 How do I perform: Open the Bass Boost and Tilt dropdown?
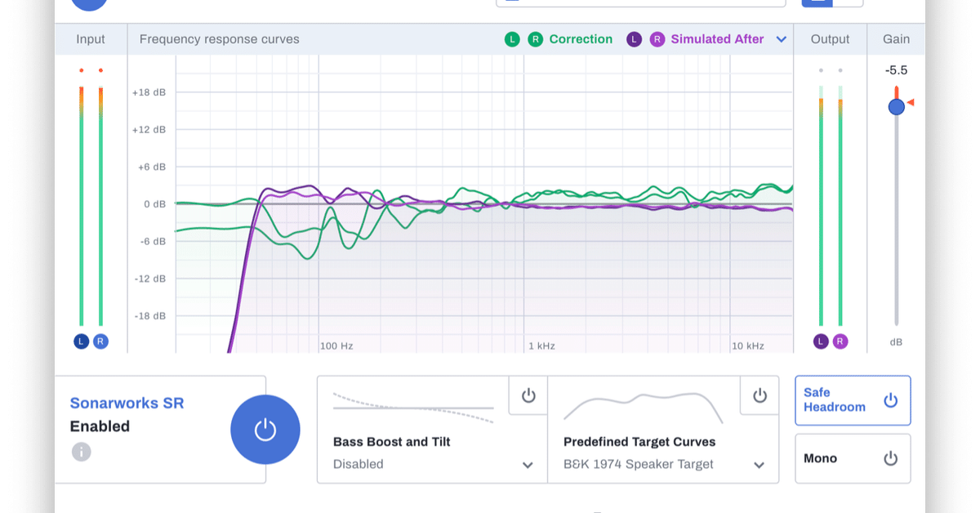(x=432, y=464)
